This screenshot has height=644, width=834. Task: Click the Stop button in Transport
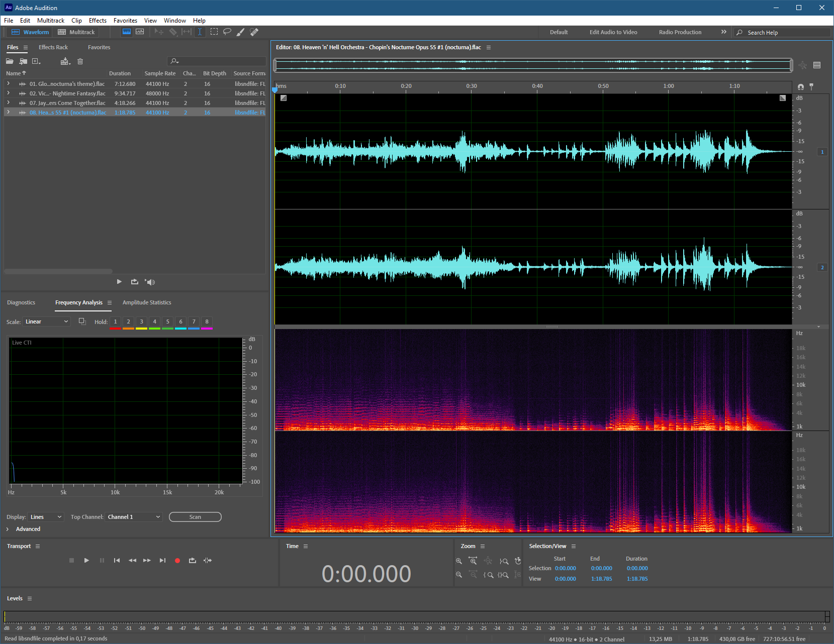[71, 560]
